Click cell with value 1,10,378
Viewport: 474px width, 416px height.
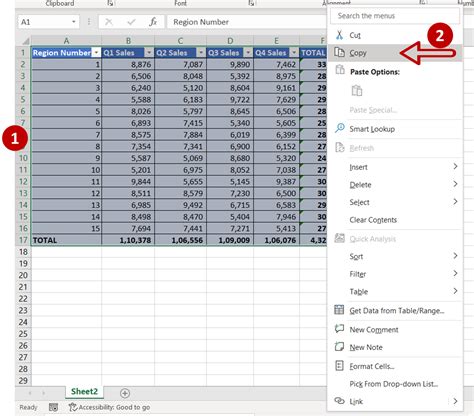pos(128,240)
